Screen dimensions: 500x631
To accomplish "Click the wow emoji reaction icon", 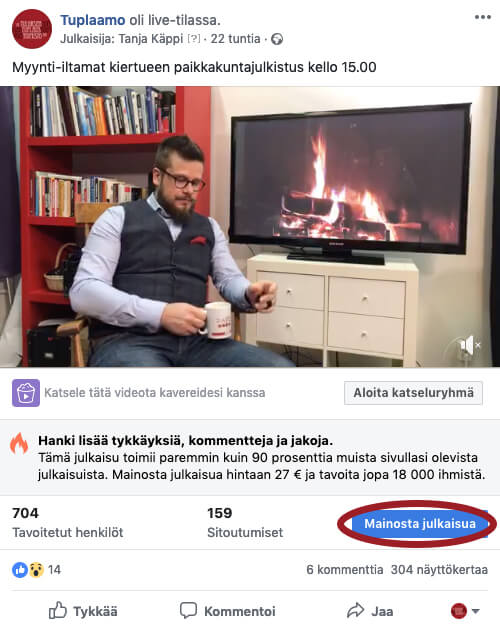I will tap(36, 570).
